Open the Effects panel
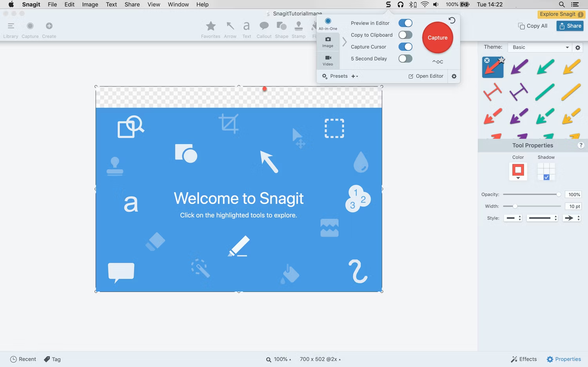588x367 pixels. coord(524,359)
